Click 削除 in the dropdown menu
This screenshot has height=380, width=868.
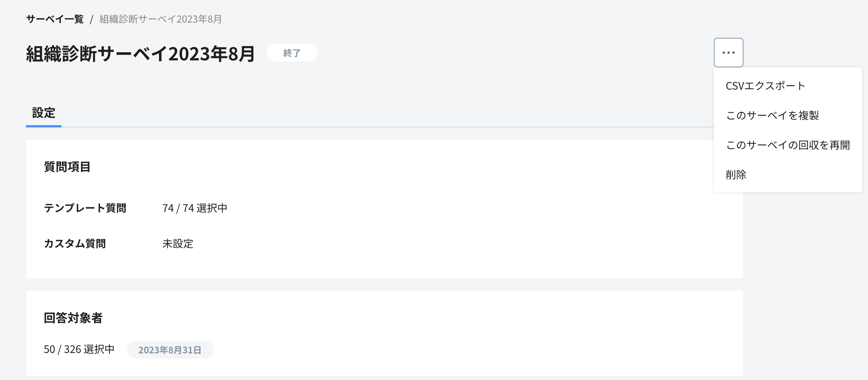point(736,175)
